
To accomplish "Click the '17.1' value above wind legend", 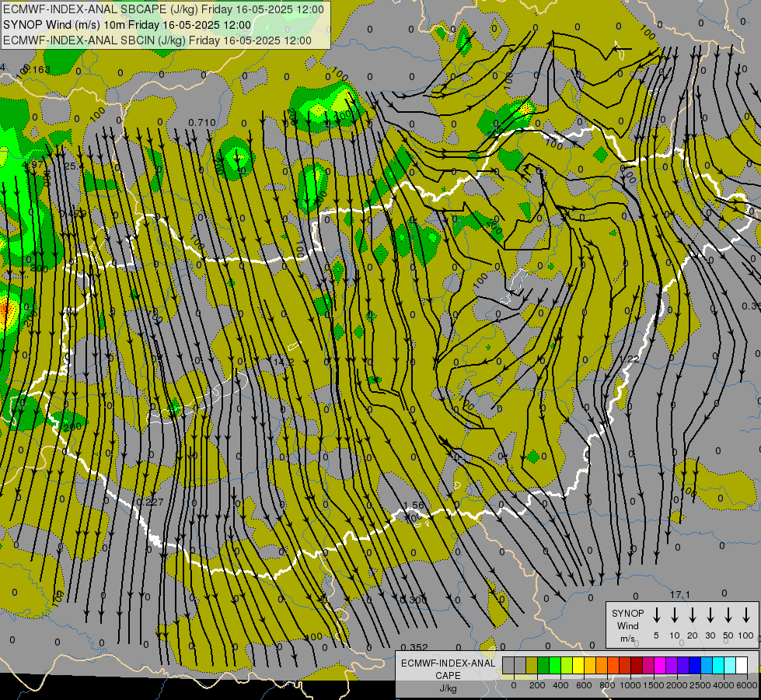I will coord(680,594).
